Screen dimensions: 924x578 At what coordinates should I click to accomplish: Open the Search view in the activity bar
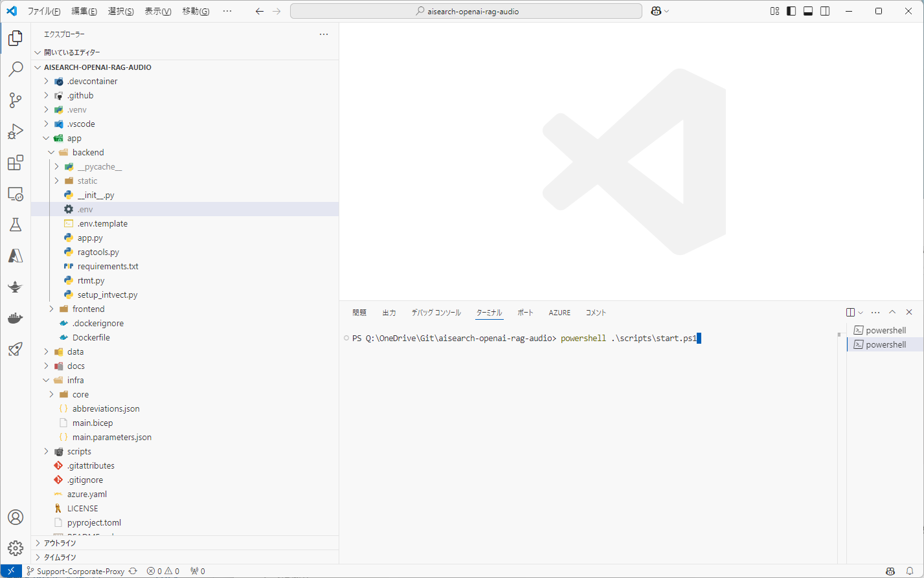(16, 69)
